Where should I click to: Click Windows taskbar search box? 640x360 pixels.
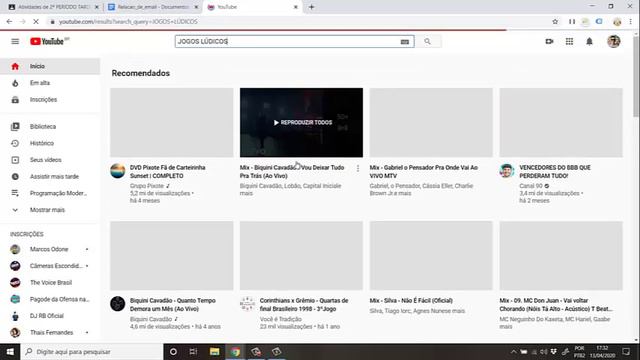tap(91, 351)
